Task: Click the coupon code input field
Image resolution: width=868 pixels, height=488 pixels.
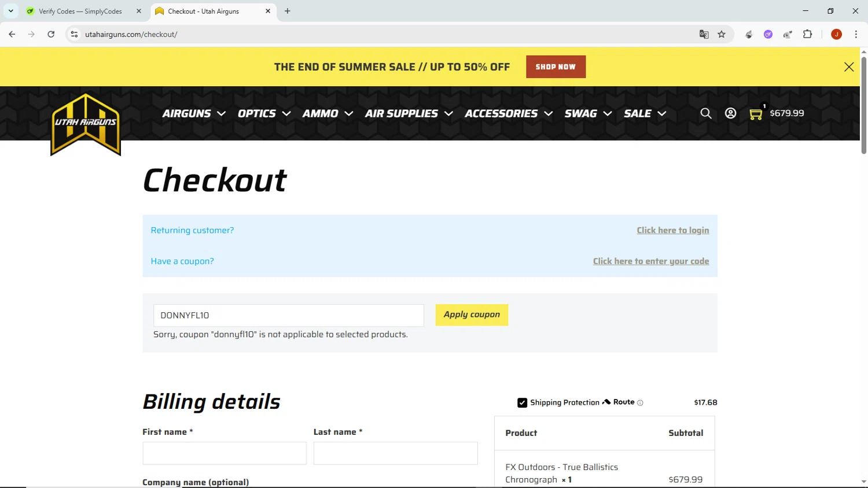Action: pyautogui.click(x=288, y=315)
